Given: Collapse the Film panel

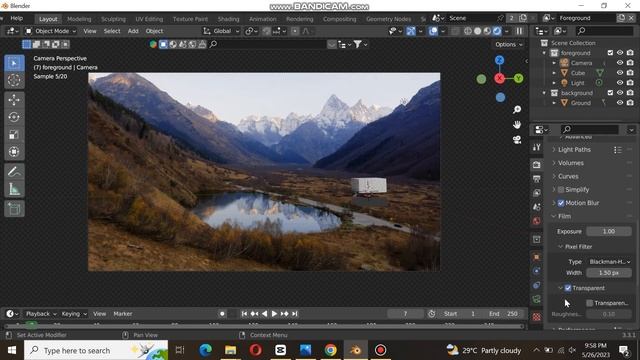Looking at the screenshot, I should coord(564,216).
